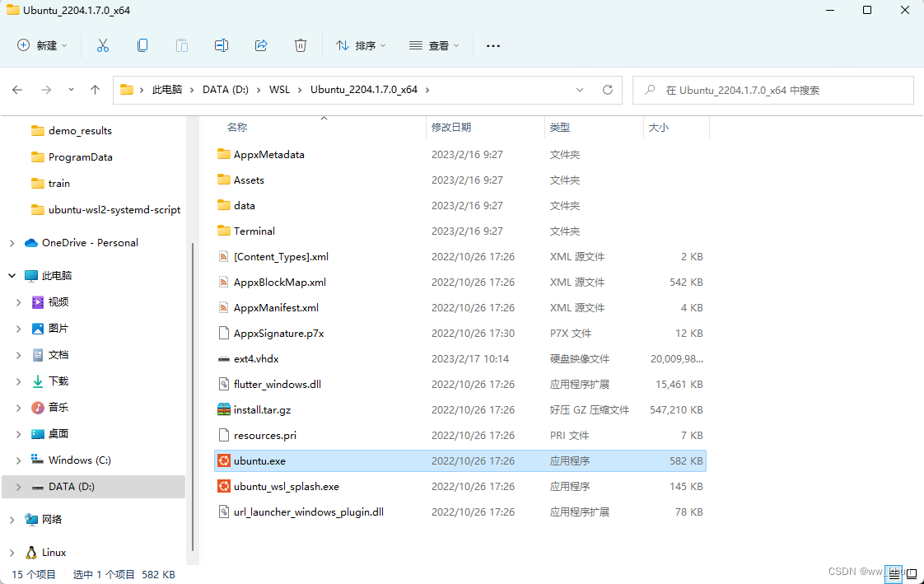Select the Terminal folder name
This screenshot has height=584, width=924.
click(x=254, y=231)
